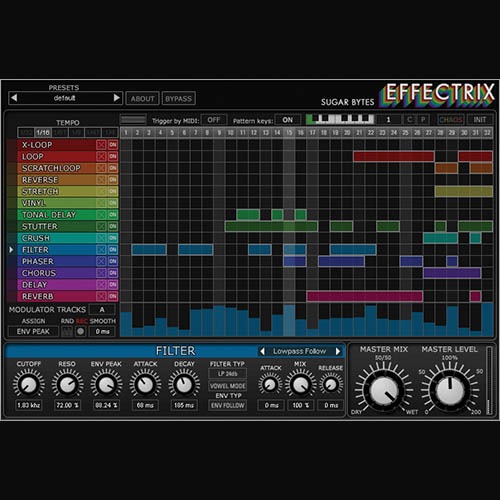Clear the STRETCH track with its X icon
This screenshot has height=500, width=500.
coord(101,191)
